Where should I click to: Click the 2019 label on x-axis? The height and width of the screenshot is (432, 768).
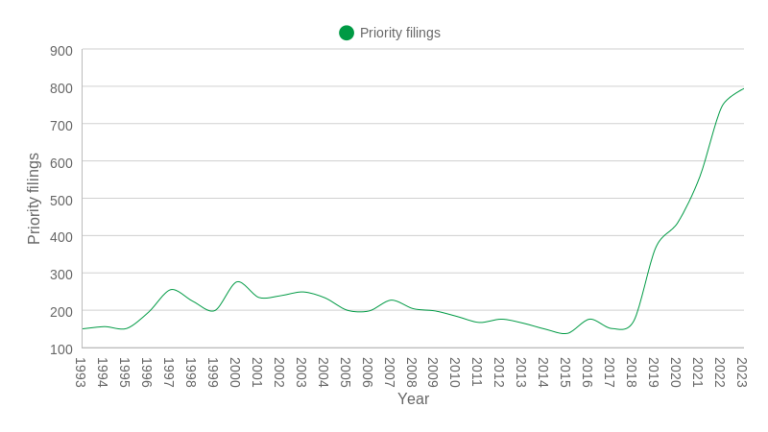tap(654, 372)
